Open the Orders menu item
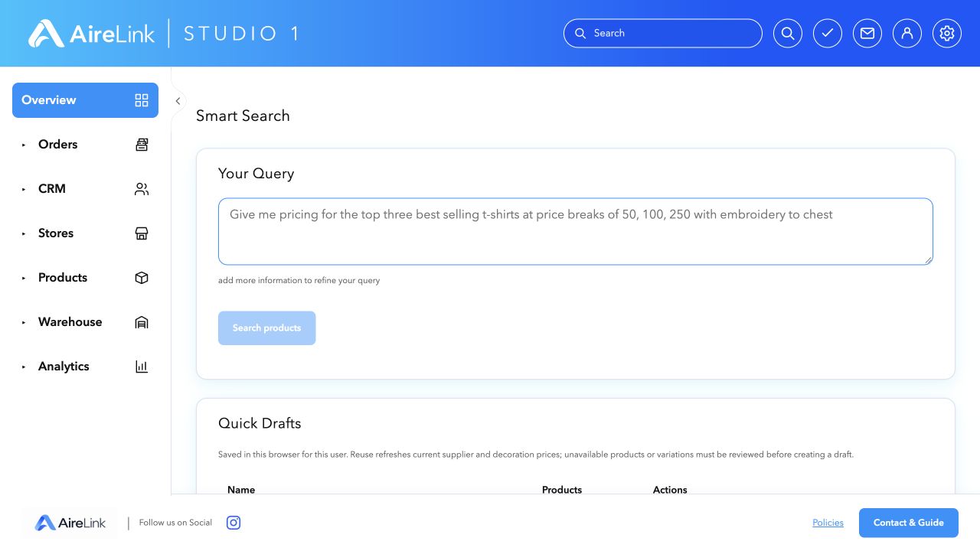980x551 pixels. point(85,145)
